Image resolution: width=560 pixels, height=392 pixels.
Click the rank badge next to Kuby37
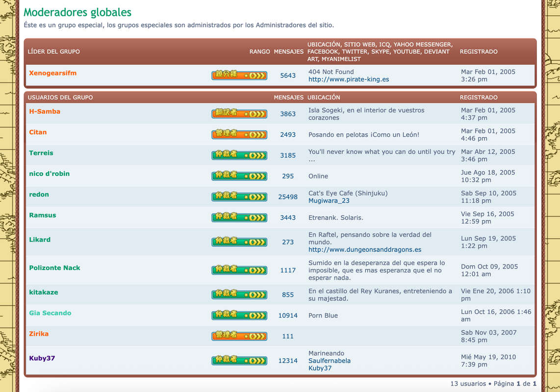click(239, 360)
